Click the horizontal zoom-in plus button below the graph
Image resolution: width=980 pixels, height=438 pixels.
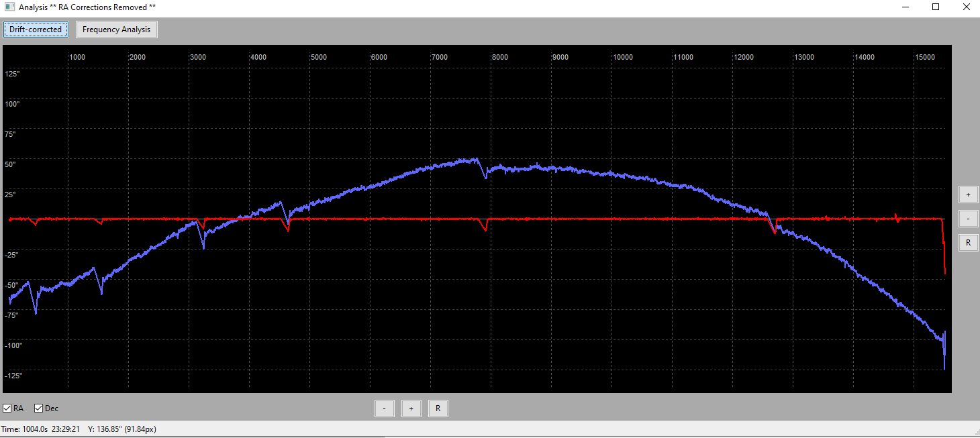pos(411,408)
